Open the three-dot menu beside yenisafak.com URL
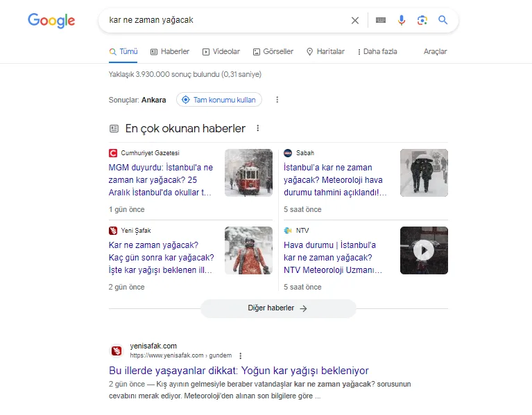 241,355
